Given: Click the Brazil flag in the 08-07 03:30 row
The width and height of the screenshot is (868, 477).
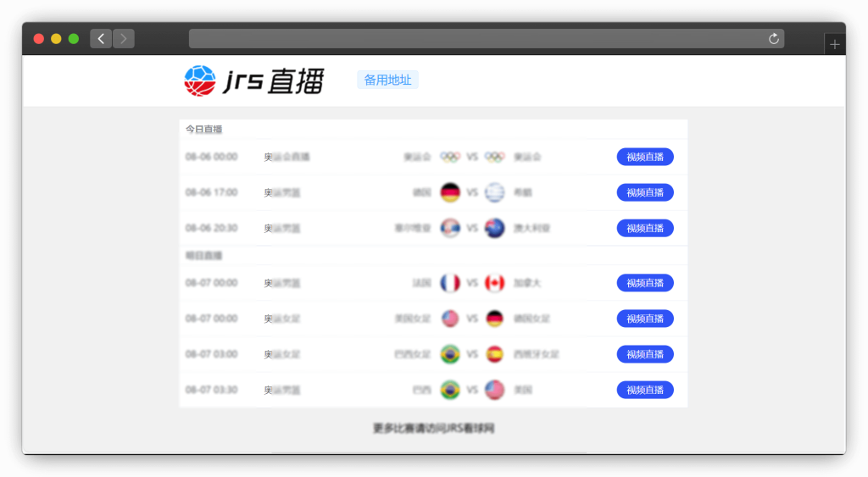Looking at the screenshot, I should 450,390.
